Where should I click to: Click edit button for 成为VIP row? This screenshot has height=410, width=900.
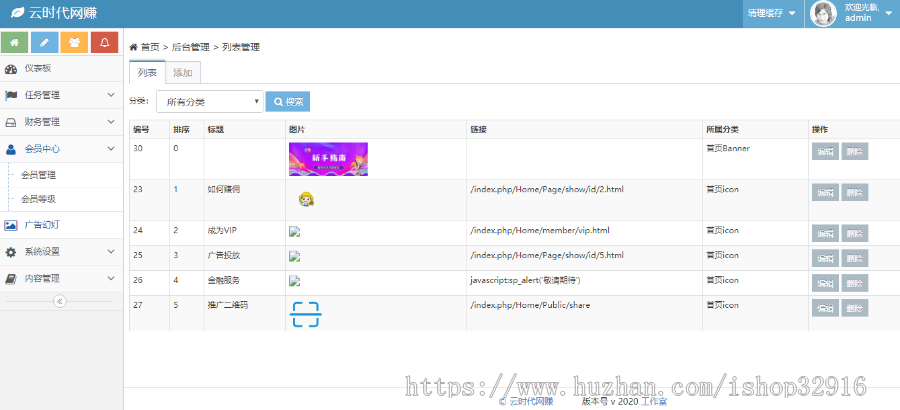click(x=825, y=233)
